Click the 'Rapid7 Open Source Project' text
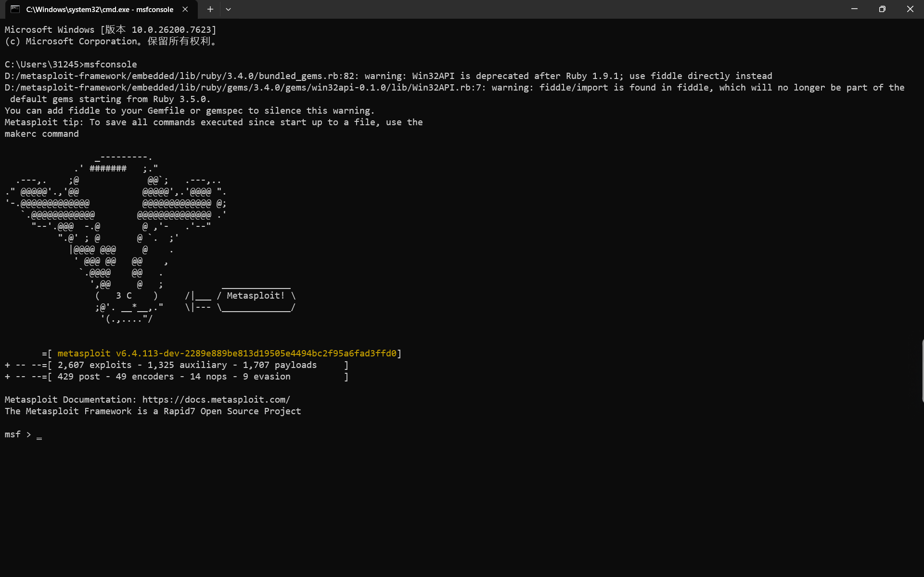Image resolution: width=924 pixels, height=577 pixels. (232, 411)
